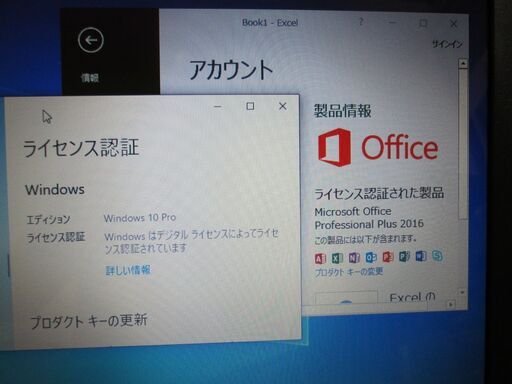Minimize the ライセンス認証 window

pos(218,107)
